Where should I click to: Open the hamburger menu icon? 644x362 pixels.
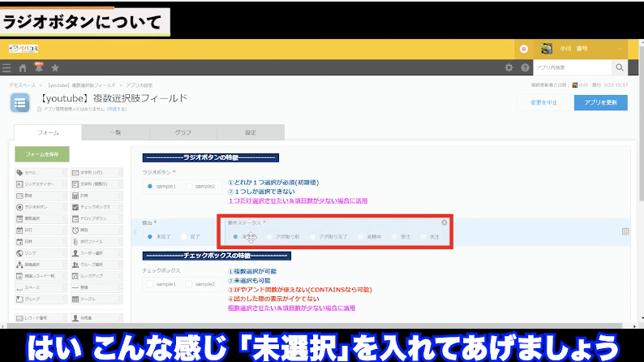(7, 68)
